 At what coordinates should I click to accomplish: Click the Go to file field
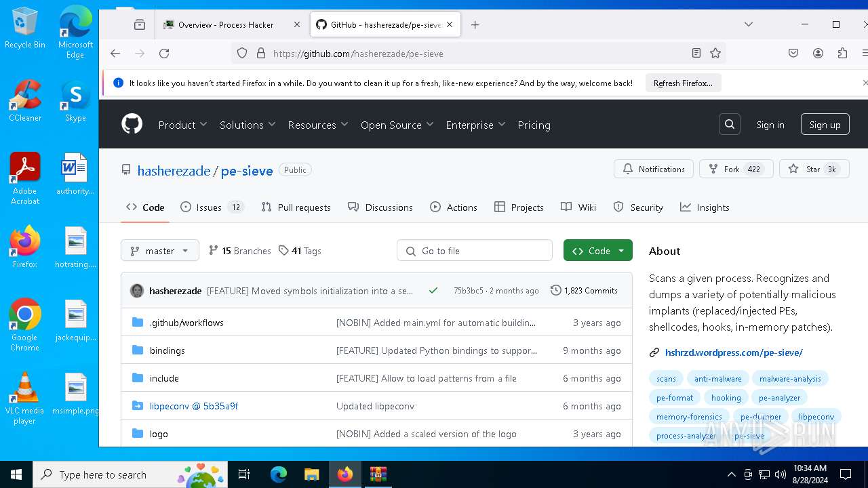475,250
